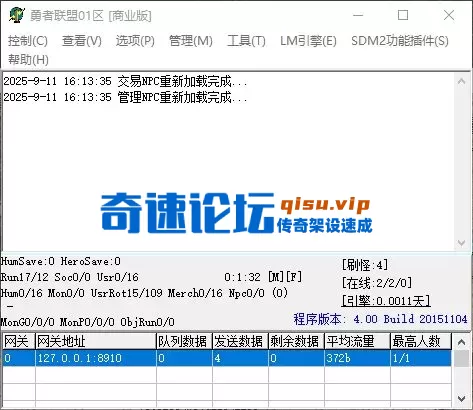Click log pane scroll up arrow

point(462,81)
